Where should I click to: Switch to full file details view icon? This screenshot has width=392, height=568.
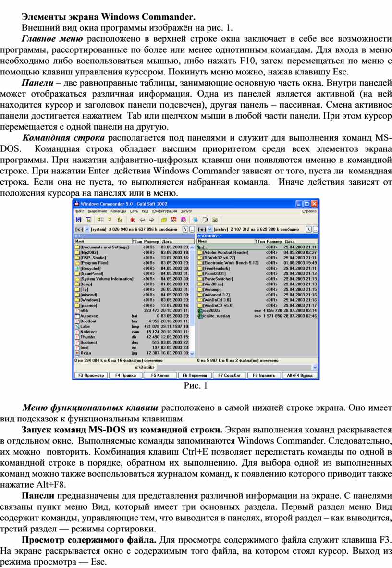(110, 220)
